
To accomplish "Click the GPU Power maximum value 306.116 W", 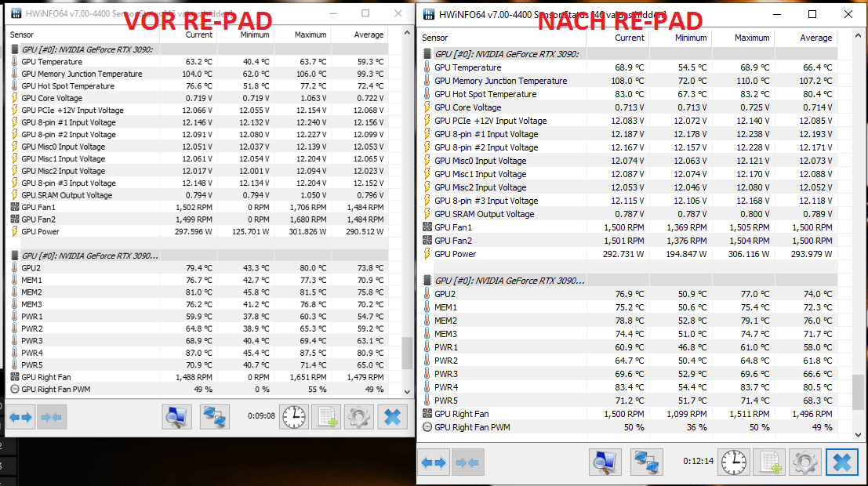I will (749, 254).
